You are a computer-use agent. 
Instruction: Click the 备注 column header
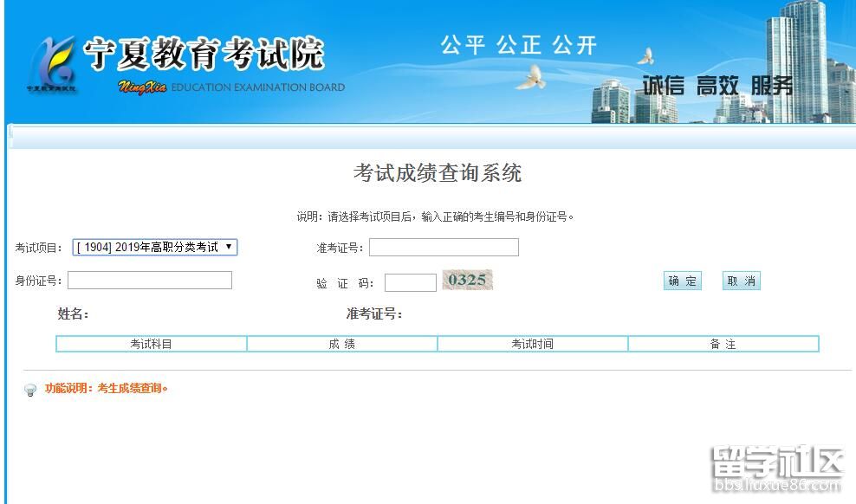(x=723, y=344)
